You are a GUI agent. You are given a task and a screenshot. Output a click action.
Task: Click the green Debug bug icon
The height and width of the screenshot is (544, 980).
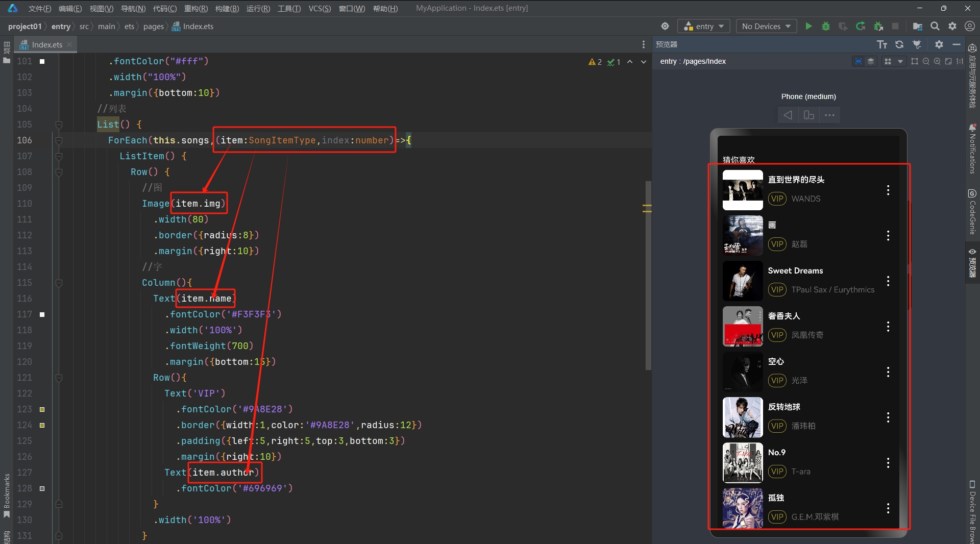825,26
